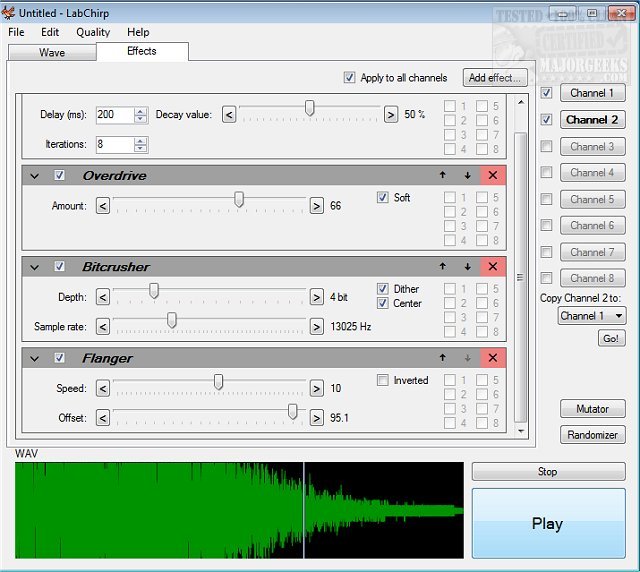640x572 pixels.
Task: Move the Bitcrusher effect up
Action: pyautogui.click(x=443, y=267)
